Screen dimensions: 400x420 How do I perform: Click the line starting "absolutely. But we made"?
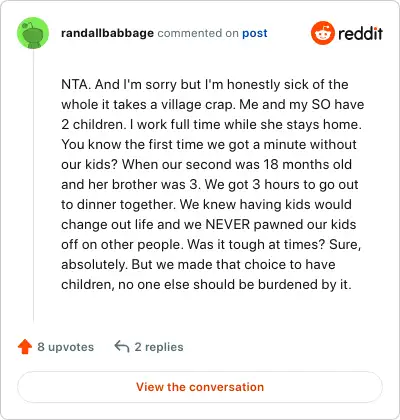click(198, 265)
